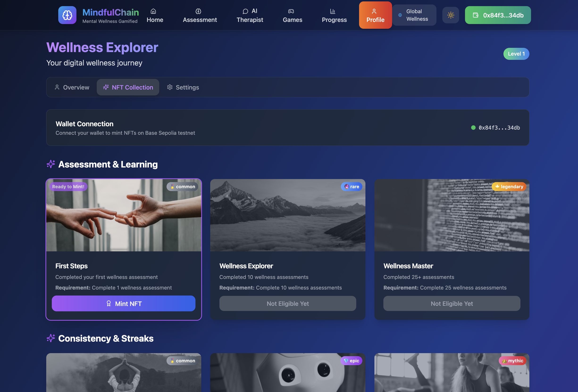This screenshot has width=578, height=392.
Task: Click the MindfulChain brain logo icon
Action: pos(67,15)
